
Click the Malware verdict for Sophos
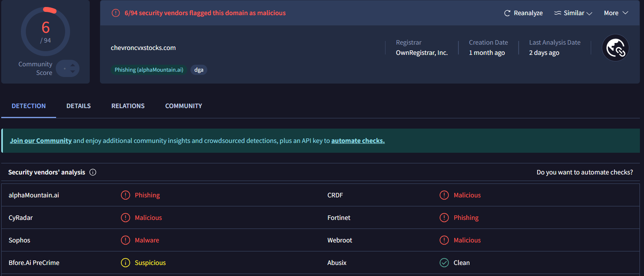(x=147, y=240)
